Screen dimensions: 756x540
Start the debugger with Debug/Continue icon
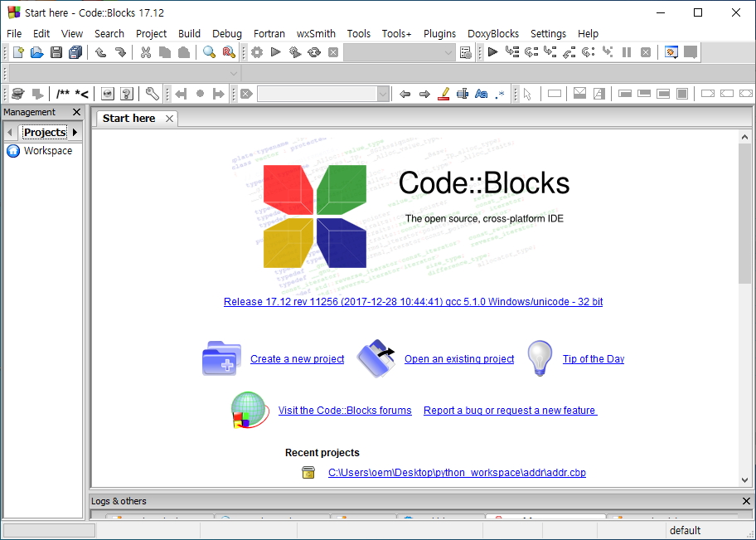click(x=492, y=52)
